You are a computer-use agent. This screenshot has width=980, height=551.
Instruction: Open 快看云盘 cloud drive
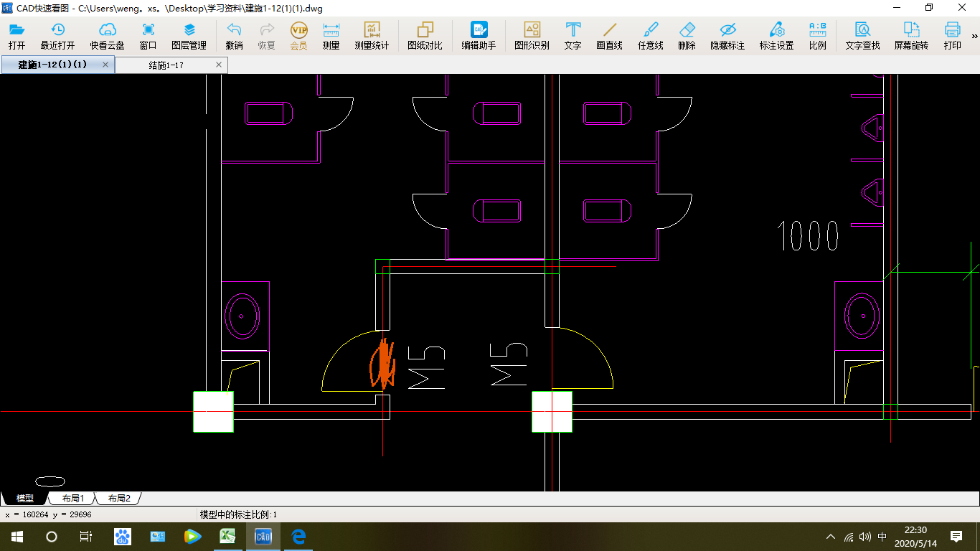[107, 36]
